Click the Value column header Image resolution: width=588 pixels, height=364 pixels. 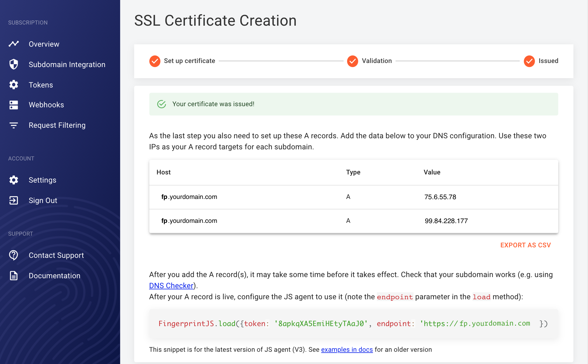[x=432, y=172]
